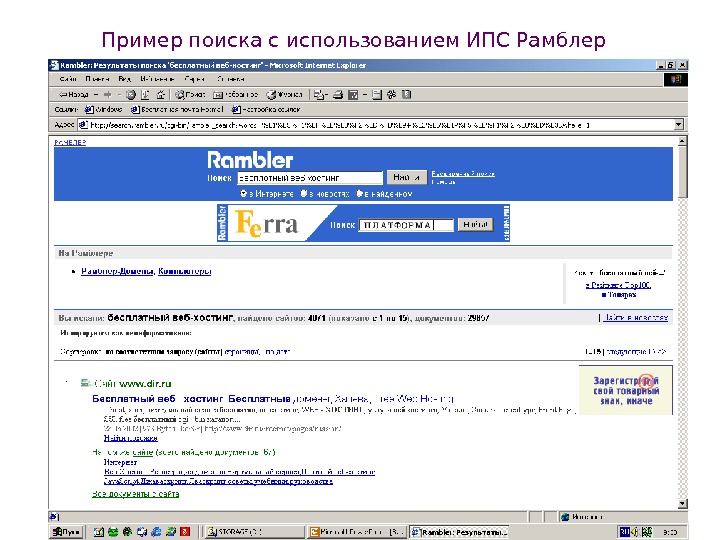Click the Refresh page icon

[145, 95]
